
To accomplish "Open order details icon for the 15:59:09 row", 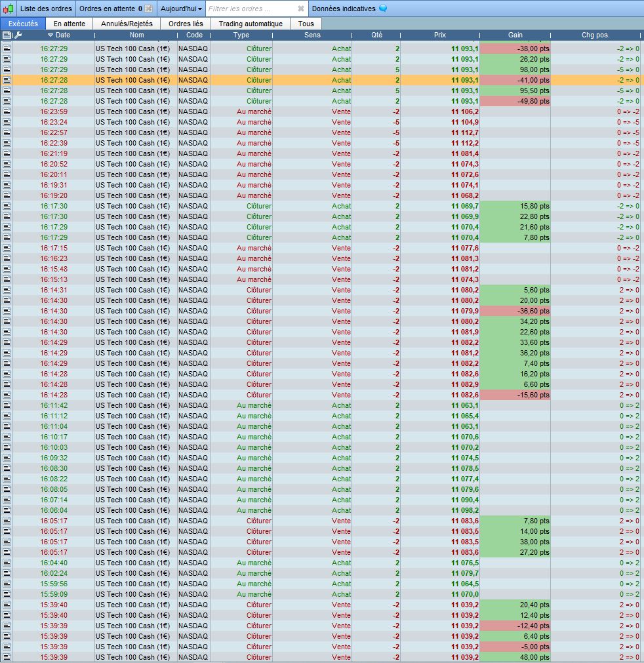I will tap(7, 595).
